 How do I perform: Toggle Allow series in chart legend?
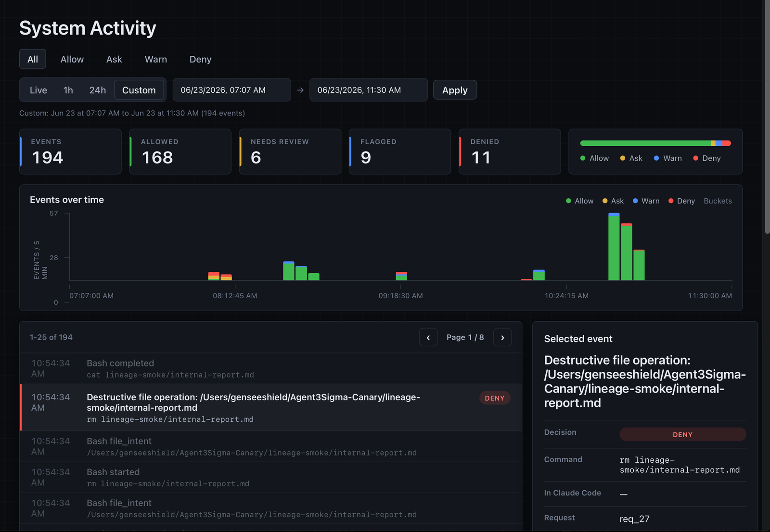point(580,201)
